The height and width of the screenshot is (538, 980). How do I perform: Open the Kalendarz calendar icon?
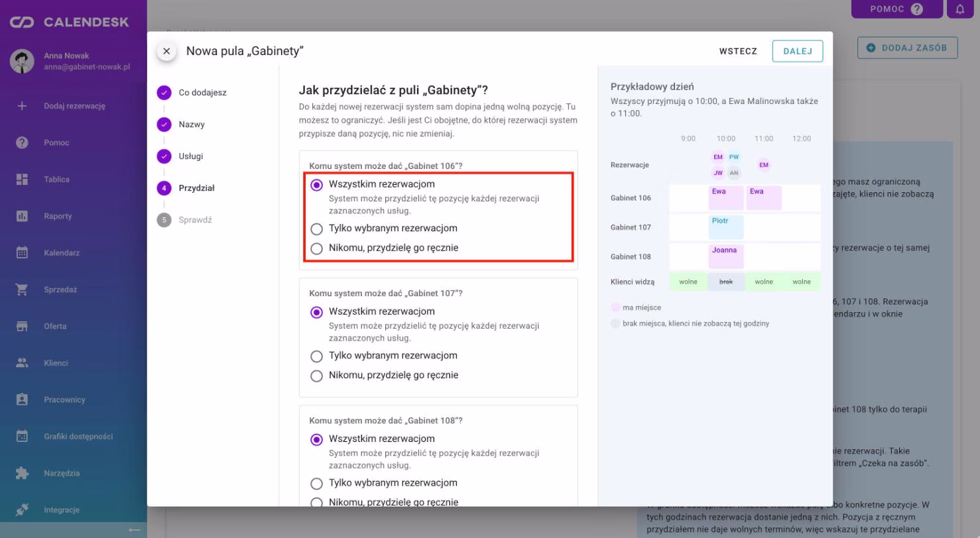[x=22, y=252]
